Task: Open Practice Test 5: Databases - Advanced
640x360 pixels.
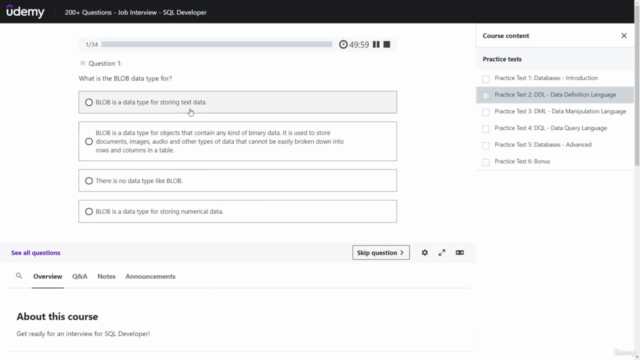Action: [543, 145]
